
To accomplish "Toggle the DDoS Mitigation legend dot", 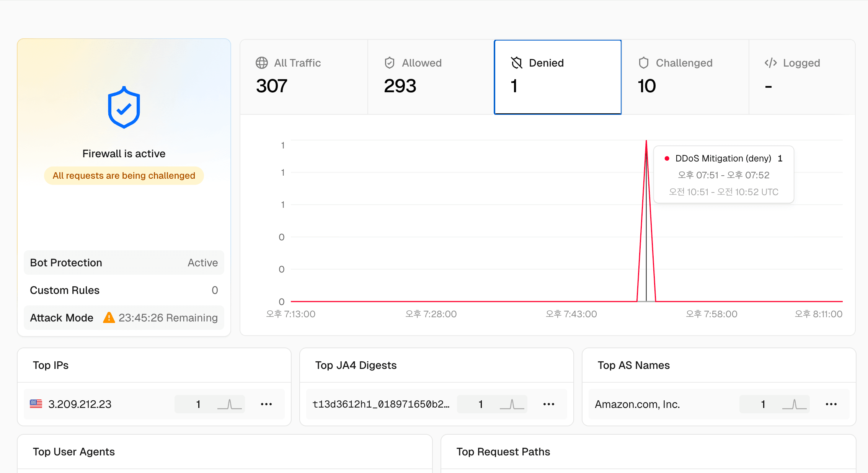I will (x=667, y=158).
